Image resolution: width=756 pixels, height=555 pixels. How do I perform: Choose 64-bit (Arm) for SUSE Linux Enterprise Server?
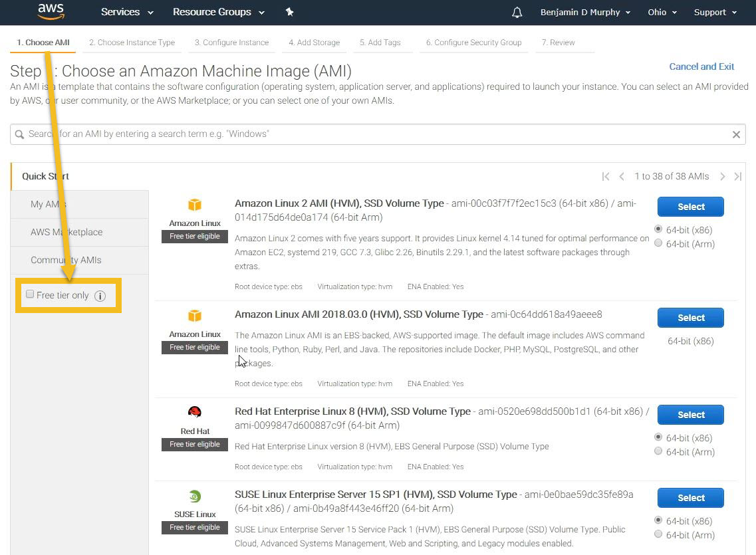click(x=658, y=534)
